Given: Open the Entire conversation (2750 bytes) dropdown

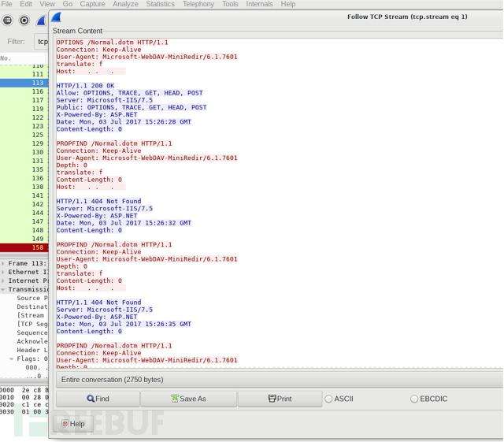Looking at the screenshot, I should click(x=280, y=380).
